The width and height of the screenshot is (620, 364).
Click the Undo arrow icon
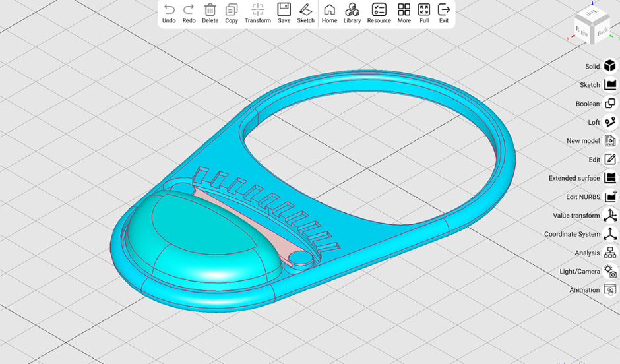point(169,9)
